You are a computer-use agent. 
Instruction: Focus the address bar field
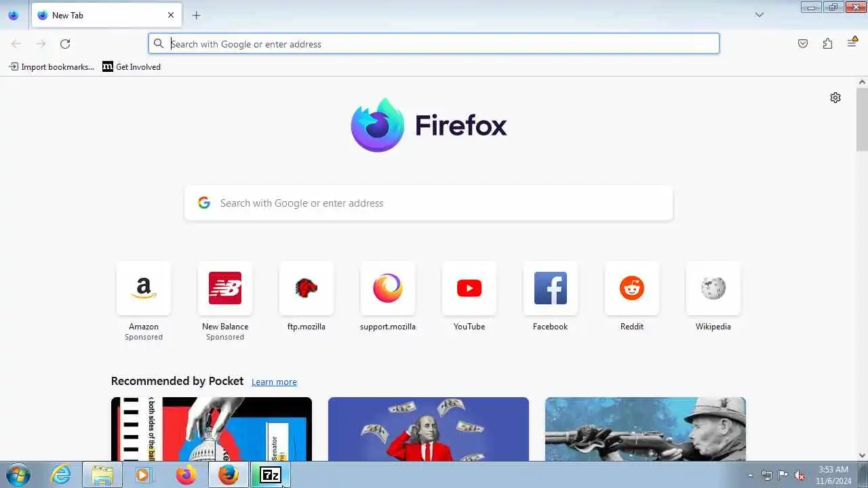click(x=434, y=44)
